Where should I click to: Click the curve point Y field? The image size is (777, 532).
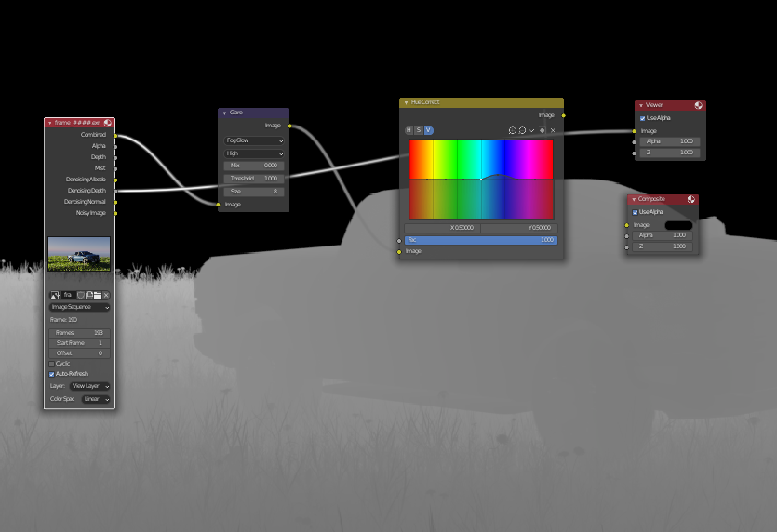click(519, 228)
